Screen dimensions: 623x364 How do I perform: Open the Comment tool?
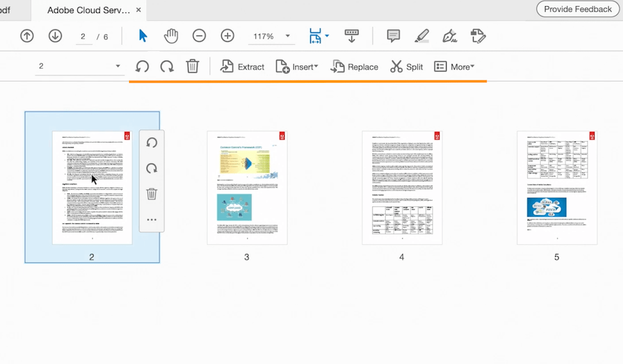tap(393, 35)
